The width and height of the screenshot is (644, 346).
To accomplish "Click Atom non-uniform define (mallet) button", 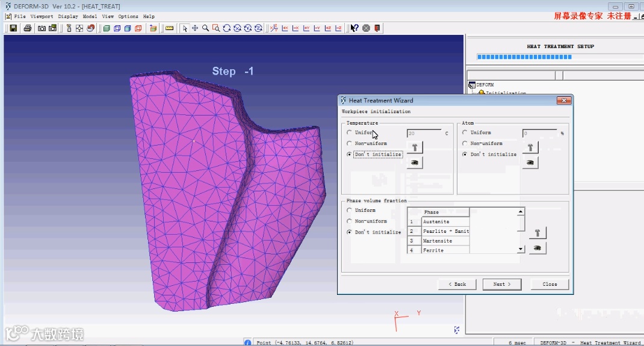I will click(530, 147).
